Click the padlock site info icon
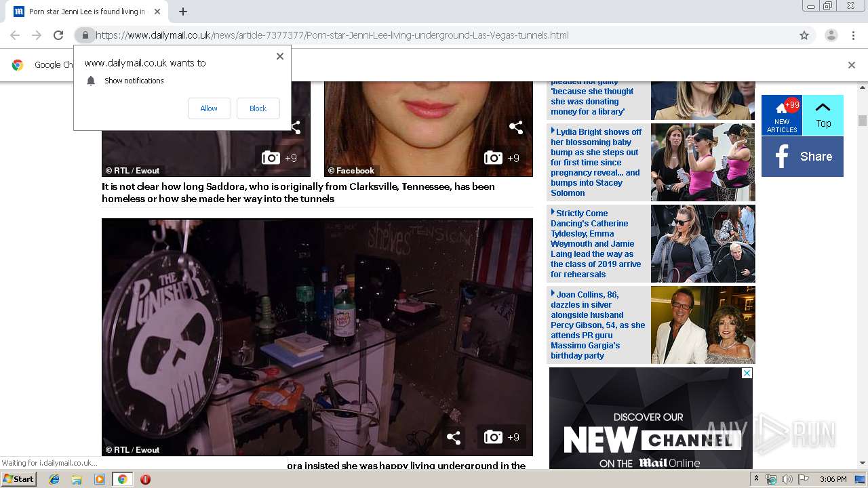This screenshot has width=868, height=488. pos(85,35)
